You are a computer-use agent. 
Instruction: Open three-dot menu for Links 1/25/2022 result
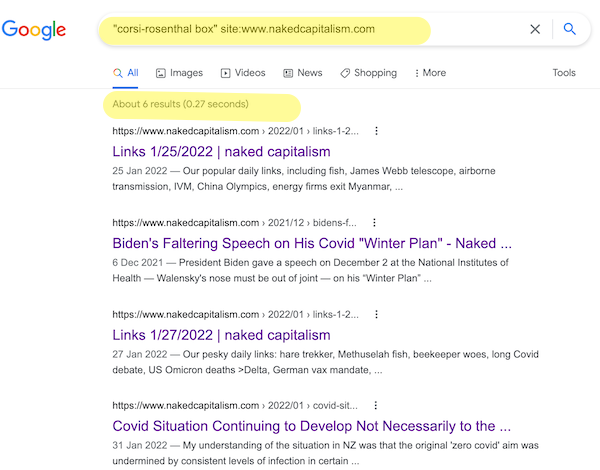pyautogui.click(x=376, y=131)
